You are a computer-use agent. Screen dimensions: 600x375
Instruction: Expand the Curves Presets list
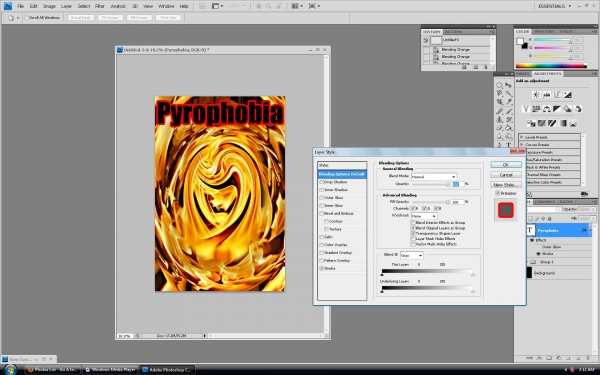pos(522,145)
